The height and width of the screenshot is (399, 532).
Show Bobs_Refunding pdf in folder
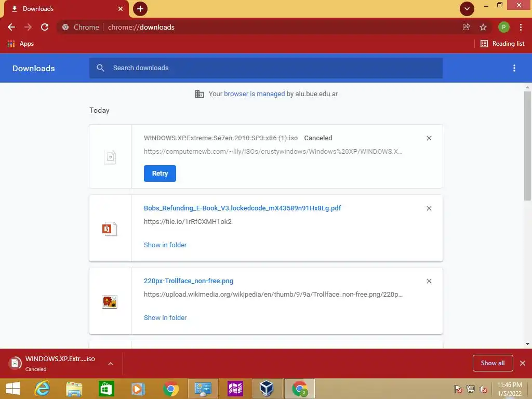coord(165,245)
